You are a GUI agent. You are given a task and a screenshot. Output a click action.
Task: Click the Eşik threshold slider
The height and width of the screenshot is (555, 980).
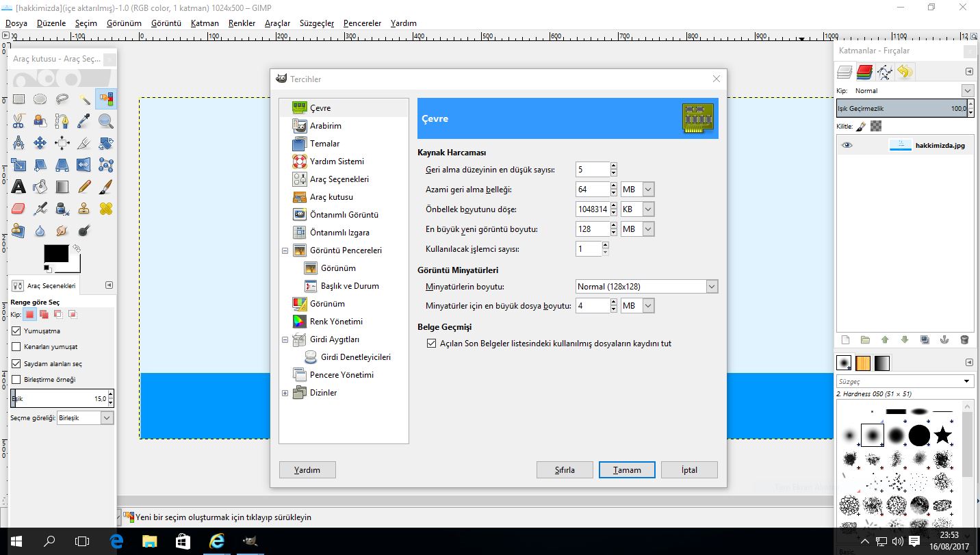point(59,398)
